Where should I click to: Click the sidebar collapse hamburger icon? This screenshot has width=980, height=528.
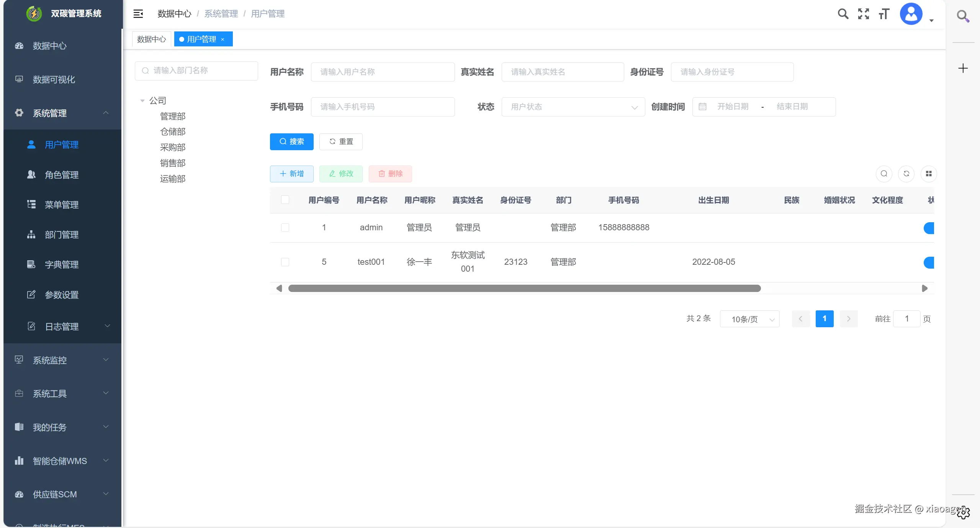coord(138,14)
